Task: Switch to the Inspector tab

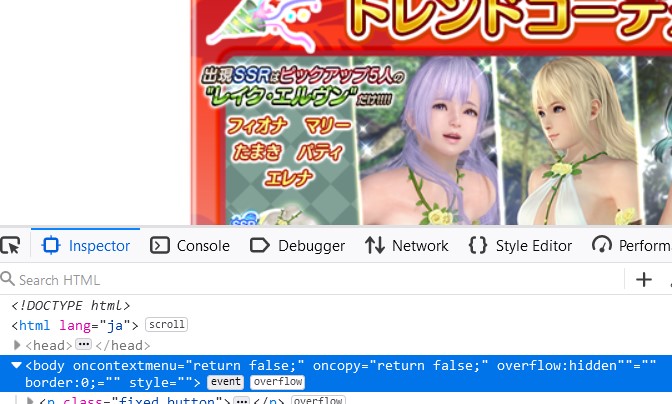Action: (x=86, y=246)
